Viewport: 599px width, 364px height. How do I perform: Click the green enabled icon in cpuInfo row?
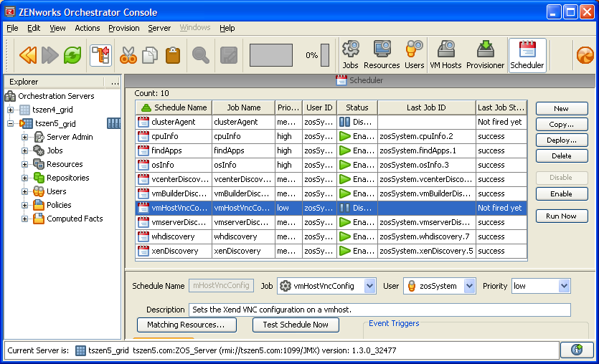pos(345,136)
